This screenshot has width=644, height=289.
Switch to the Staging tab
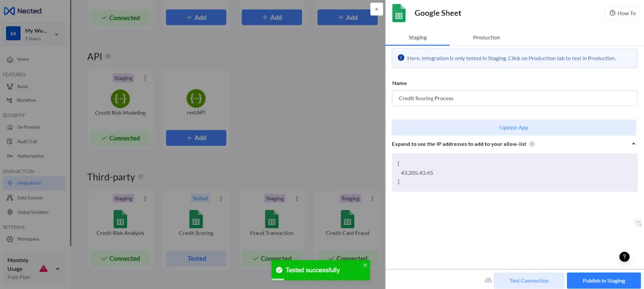[x=418, y=37]
